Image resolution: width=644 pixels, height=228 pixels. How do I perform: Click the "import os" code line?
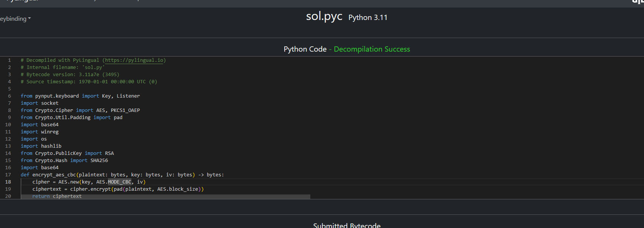[34, 139]
